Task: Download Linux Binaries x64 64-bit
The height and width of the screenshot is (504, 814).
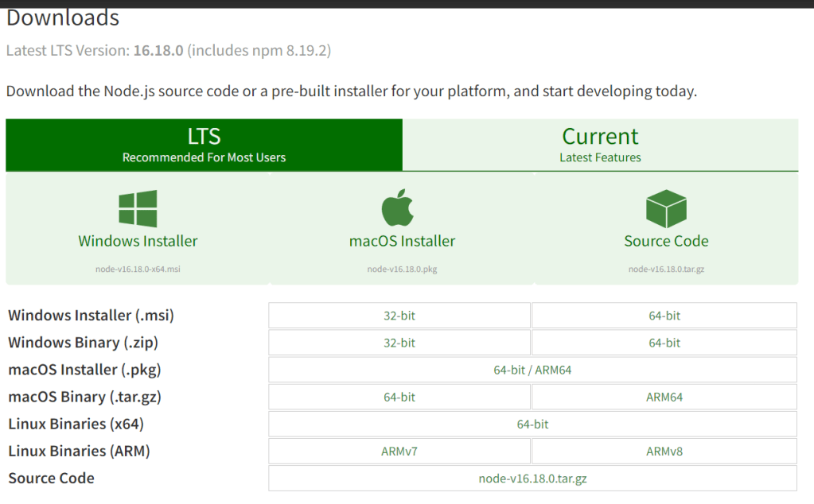Action: click(x=532, y=424)
